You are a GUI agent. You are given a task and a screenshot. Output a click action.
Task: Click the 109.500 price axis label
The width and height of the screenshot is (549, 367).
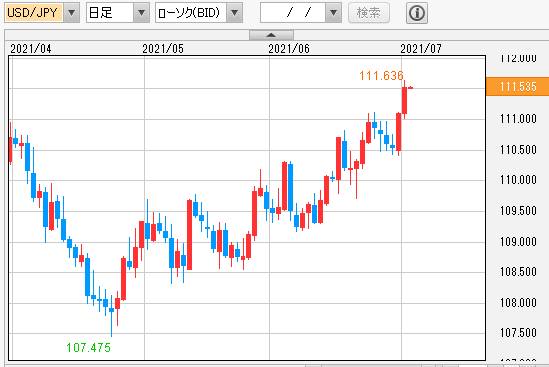click(x=518, y=210)
